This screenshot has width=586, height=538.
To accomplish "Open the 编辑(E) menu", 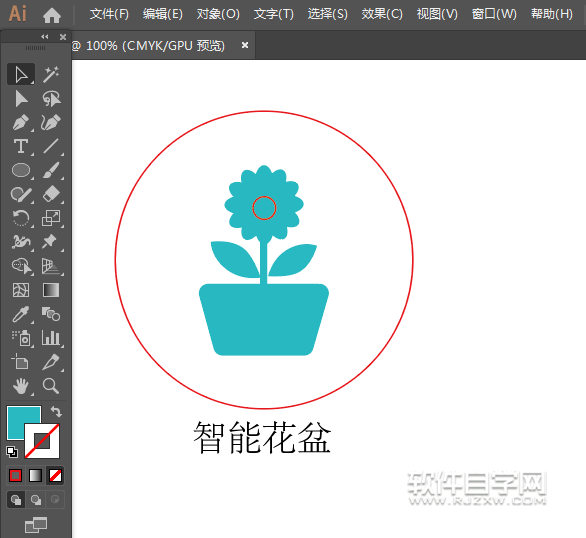I will point(163,14).
